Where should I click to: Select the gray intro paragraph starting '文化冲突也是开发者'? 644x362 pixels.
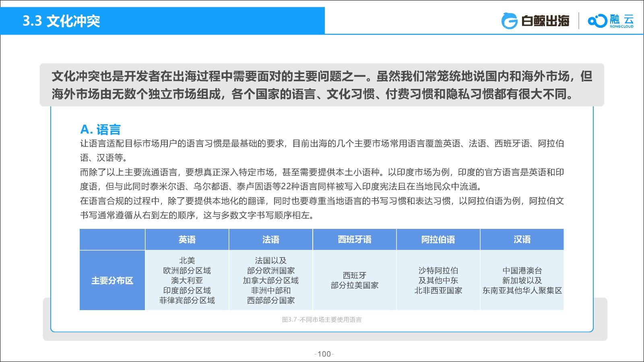click(x=322, y=85)
